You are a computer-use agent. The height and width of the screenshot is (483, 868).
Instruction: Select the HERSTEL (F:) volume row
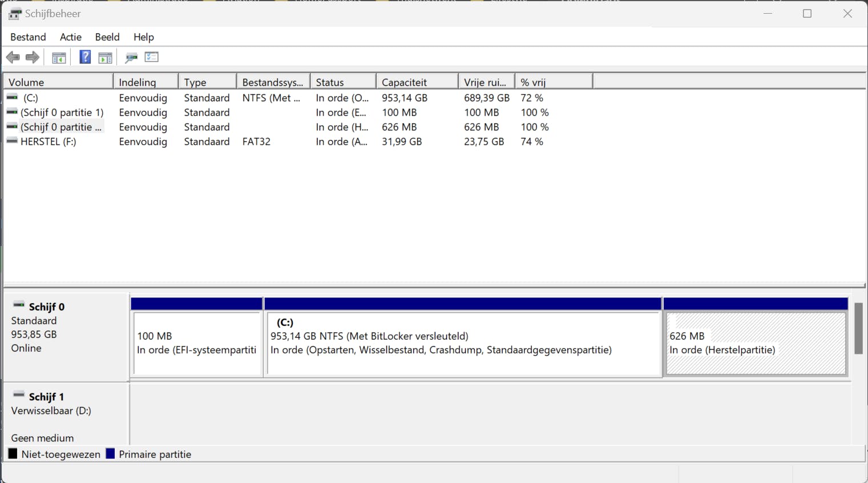(x=49, y=142)
